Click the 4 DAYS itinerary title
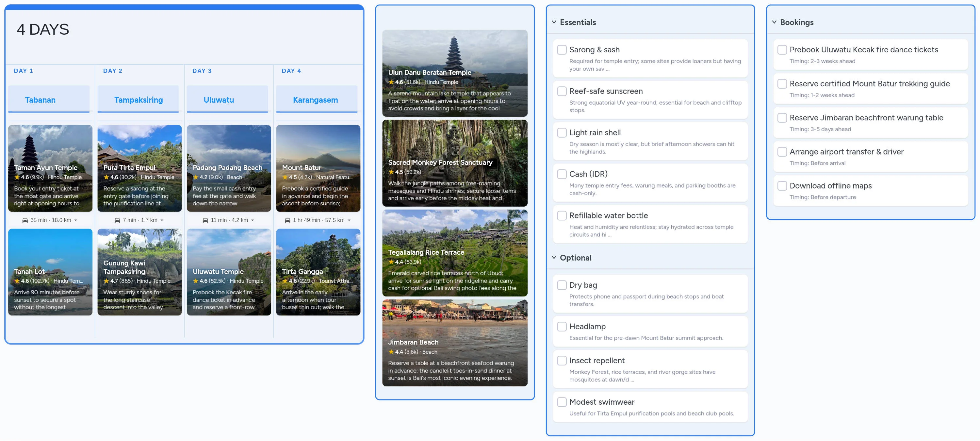980x441 pixels. [x=43, y=29]
